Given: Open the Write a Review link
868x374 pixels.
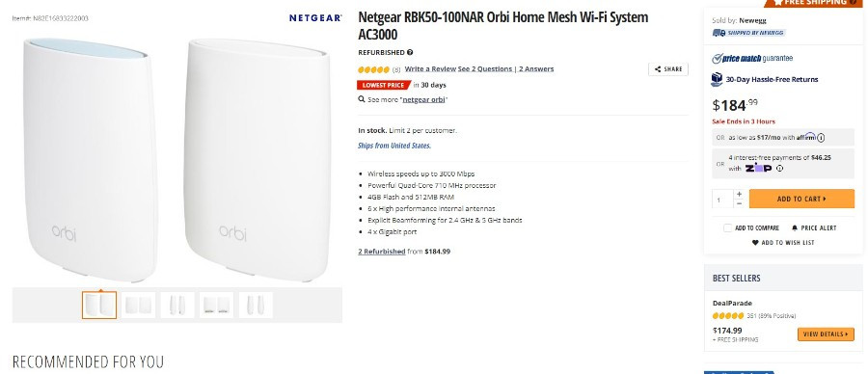Looking at the screenshot, I should pyautogui.click(x=430, y=69).
